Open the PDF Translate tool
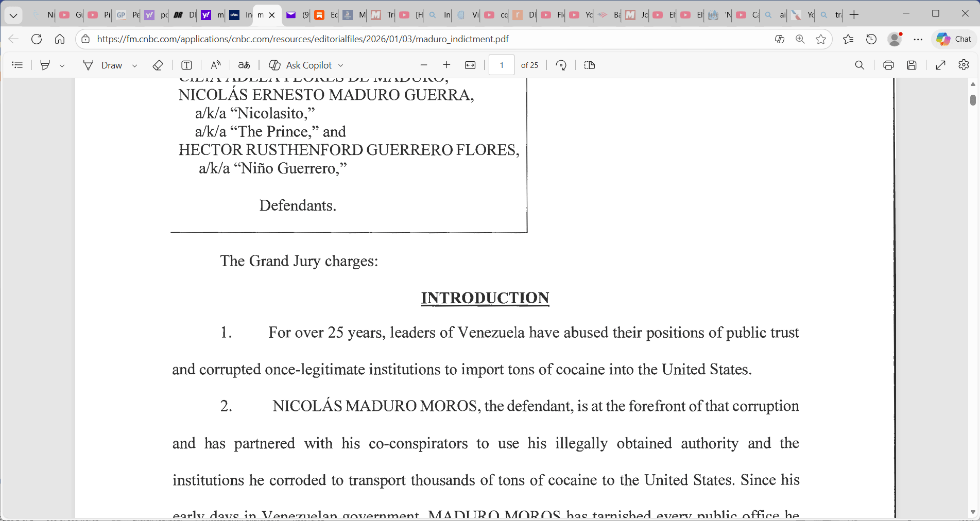Screen dimensions: 980x521 pyautogui.click(x=244, y=65)
